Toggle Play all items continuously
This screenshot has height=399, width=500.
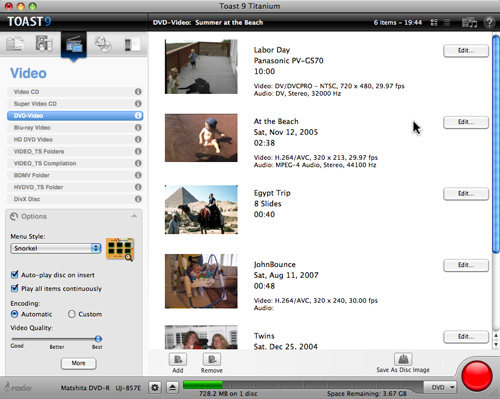[x=14, y=288]
